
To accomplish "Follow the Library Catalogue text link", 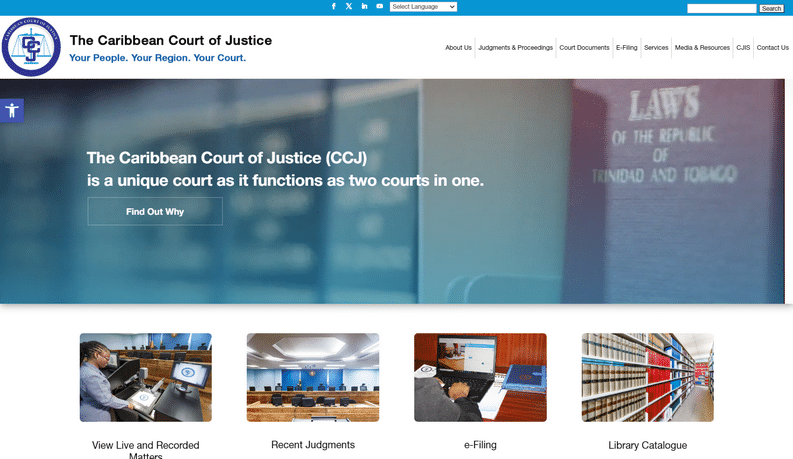I will tap(647, 445).
